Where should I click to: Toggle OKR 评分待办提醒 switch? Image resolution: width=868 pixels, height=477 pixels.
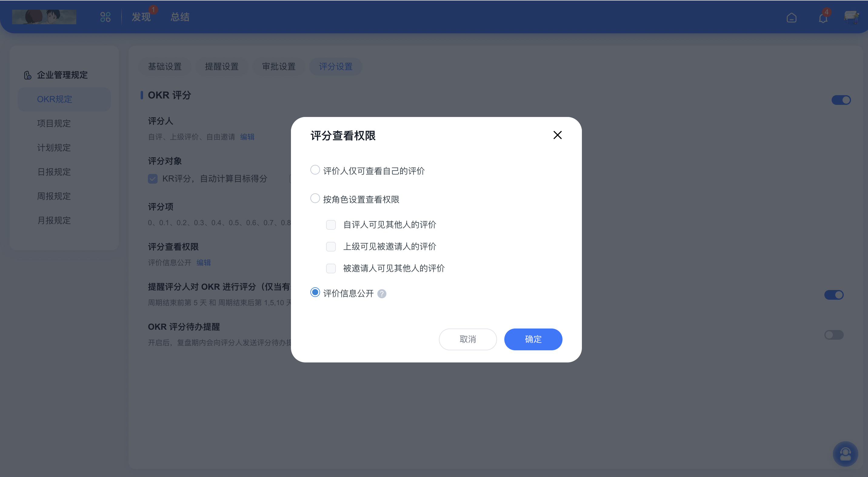click(834, 335)
